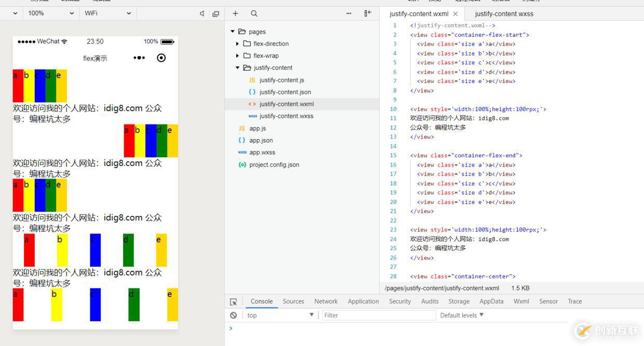Screen dimensions: 644x346
Task: Close the justify-content.wxml editor tab
Action: tap(455, 14)
